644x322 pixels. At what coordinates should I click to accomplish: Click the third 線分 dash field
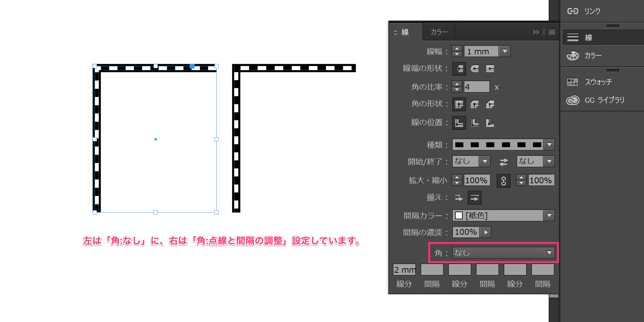click(515, 270)
